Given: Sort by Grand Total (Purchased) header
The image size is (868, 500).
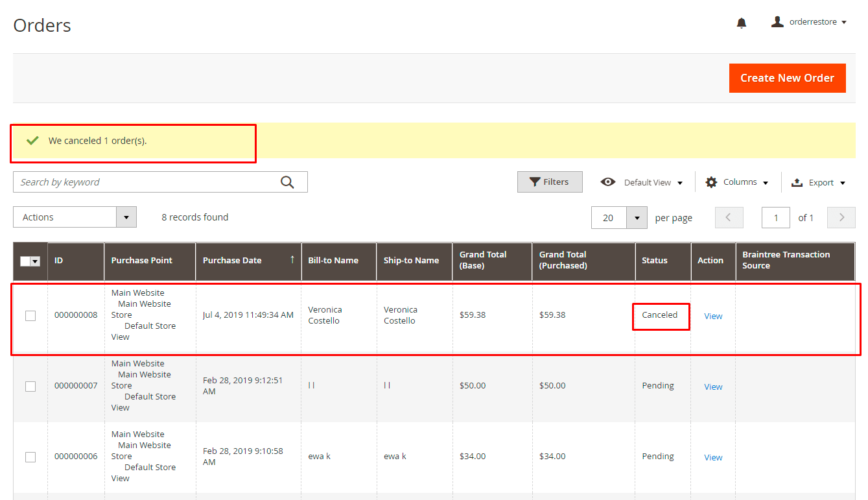Looking at the screenshot, I should pyautogui.click(x=583, y=261).
